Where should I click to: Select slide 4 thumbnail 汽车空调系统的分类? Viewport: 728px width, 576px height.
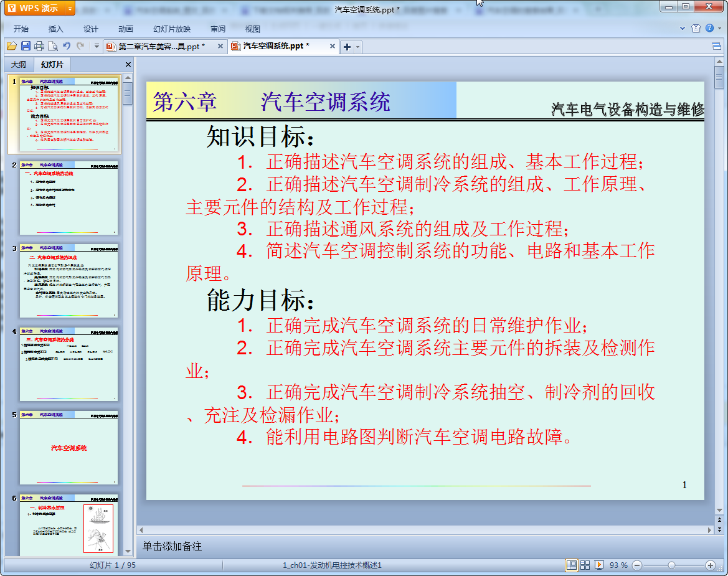tap(69, 364)
